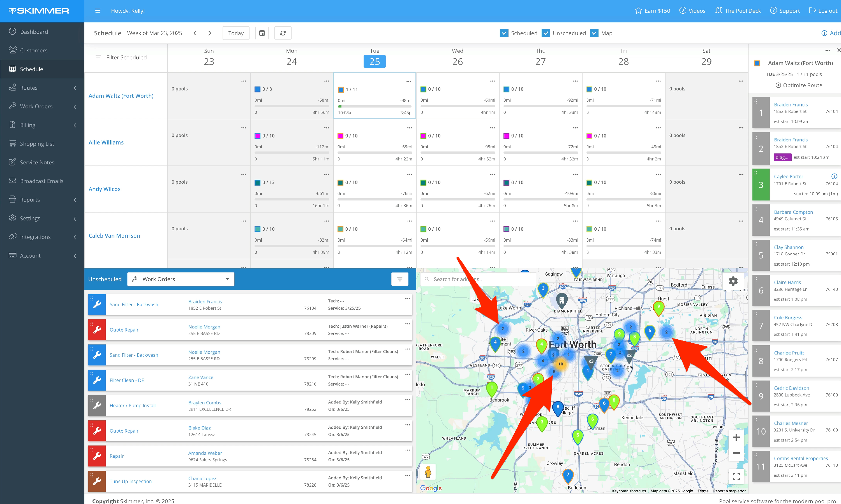Image resolution: width=841 pixels, height=504 pixels.
Task: Click the refresh schedule icon
Action: [283, 33]
